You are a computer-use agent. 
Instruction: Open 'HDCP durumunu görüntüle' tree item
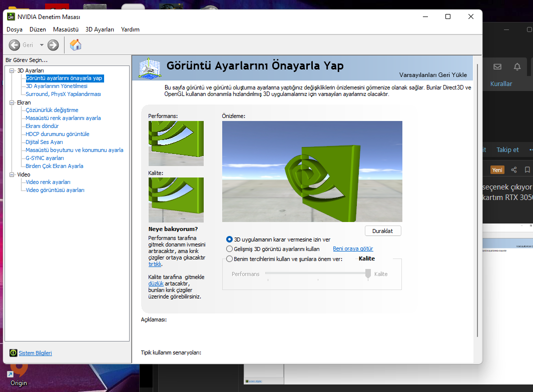pos(58,134)
